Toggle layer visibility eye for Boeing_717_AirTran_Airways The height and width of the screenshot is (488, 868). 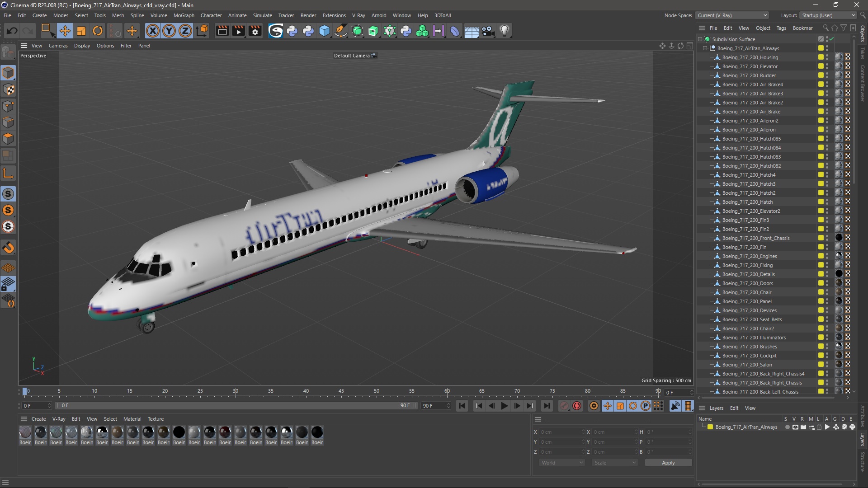(x=795, y=427)
